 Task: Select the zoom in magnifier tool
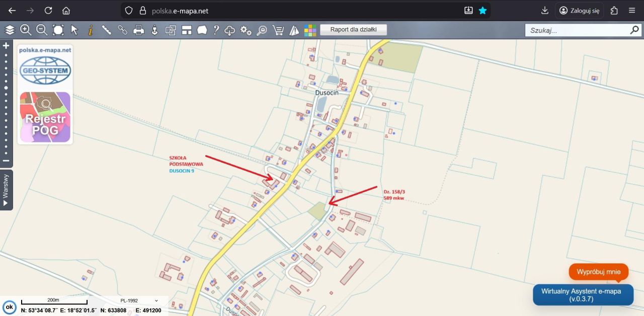pyautogui.click(x=26, y=30)
